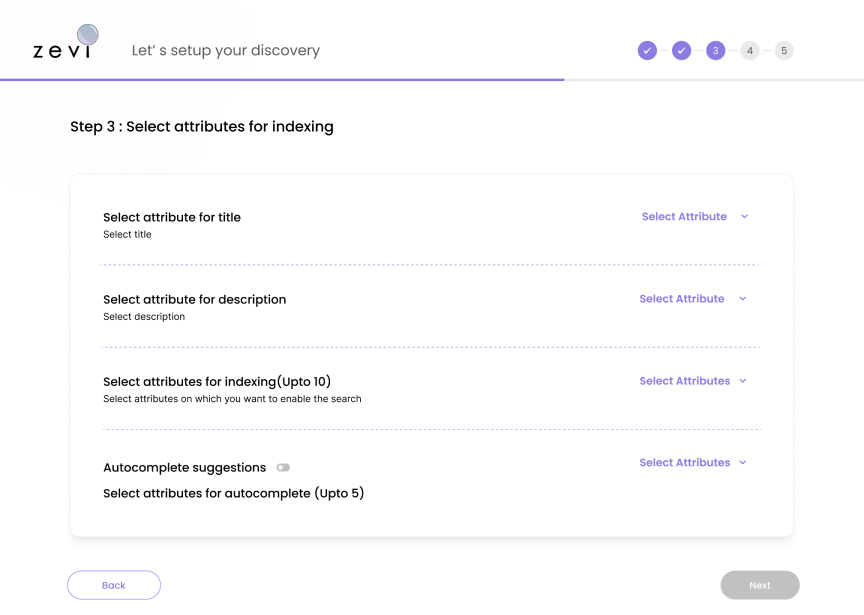The height and width of the screenshot is (615, 864).
Task: Click chevron arrow for description attribute
Action: [742, 299]
